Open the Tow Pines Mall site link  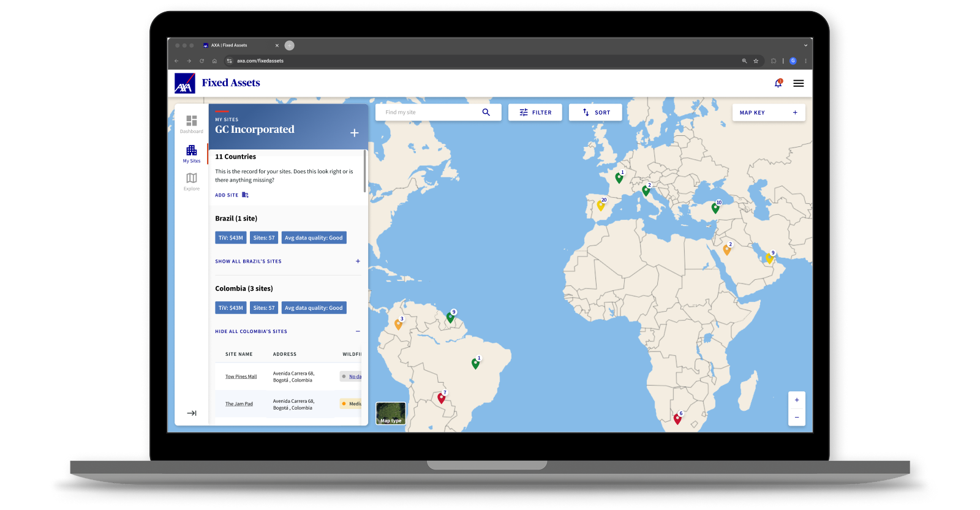(x=241, y=377)
